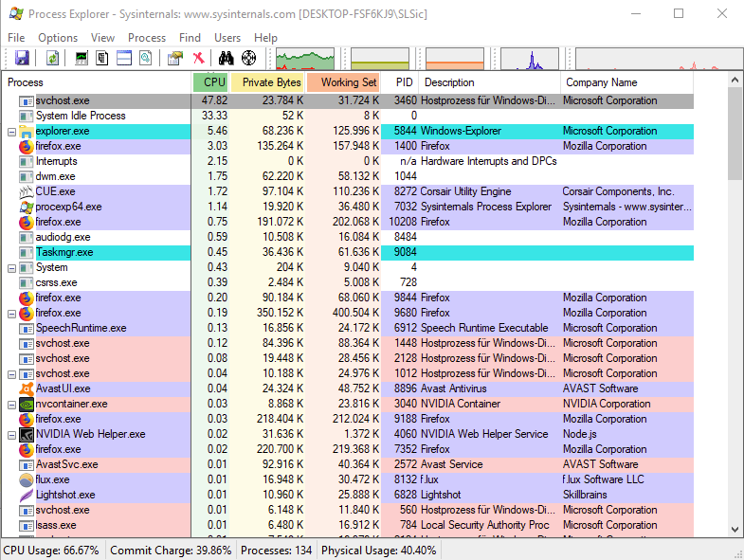
Task: Click the nvcontainer.exe NVIDIA icon
Action: (27, 404)
